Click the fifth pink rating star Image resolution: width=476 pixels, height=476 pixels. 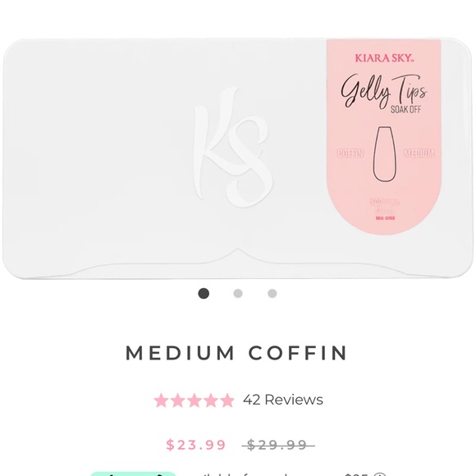(227, 400)
